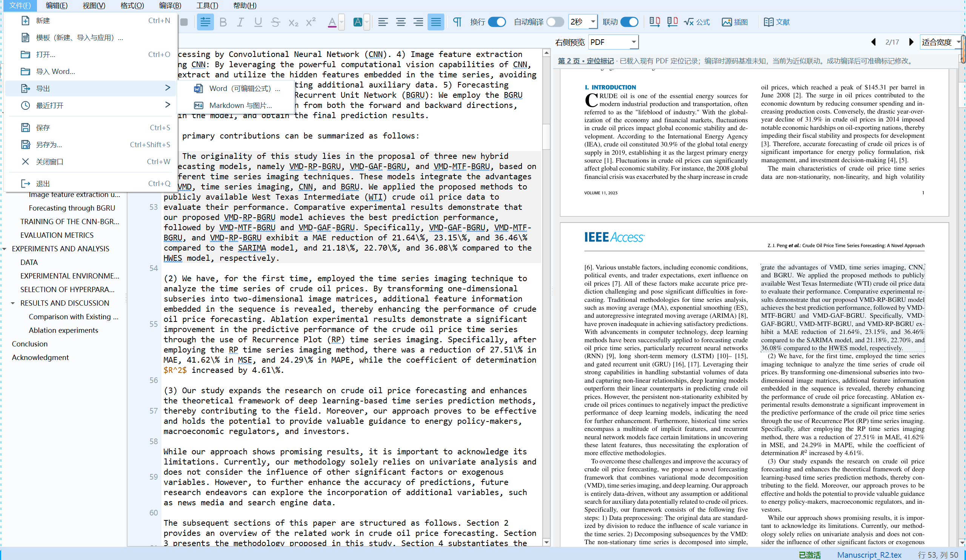Open the 编辑(E) menu
Image resolution: width=966 pixels, height=560 pixels.
56,5
